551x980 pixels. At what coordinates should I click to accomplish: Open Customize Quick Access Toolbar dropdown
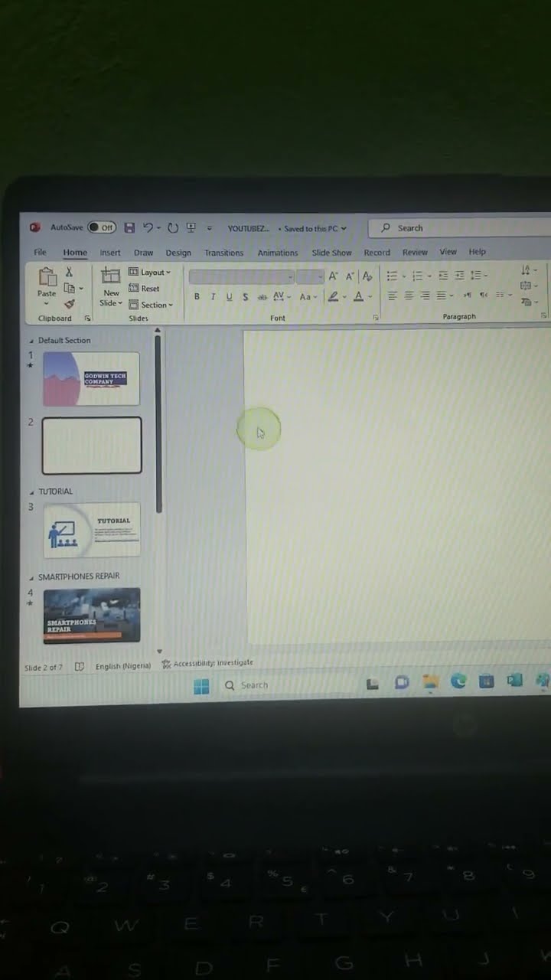(209, 228)
